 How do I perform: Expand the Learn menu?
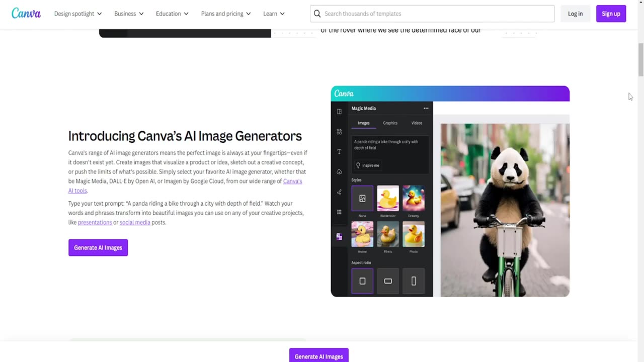tap(274, 14)
